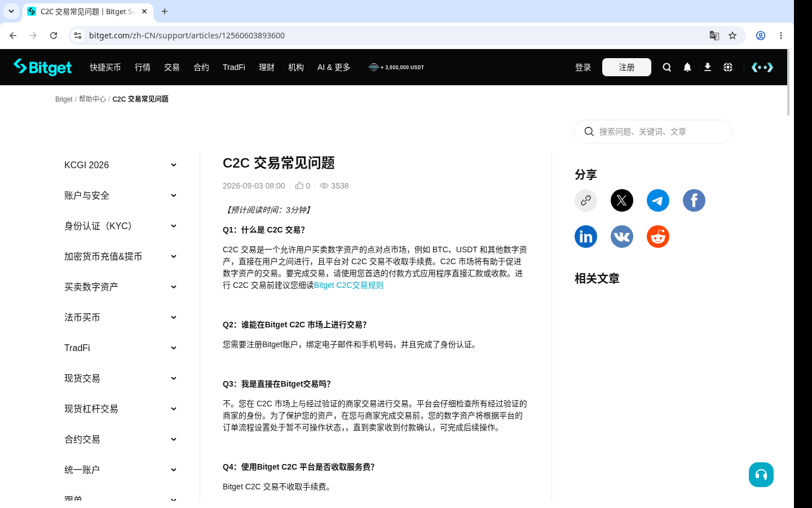This screenshot has width=812, height=508.
Task: Click 注册 register button
Action: [626, 67]
